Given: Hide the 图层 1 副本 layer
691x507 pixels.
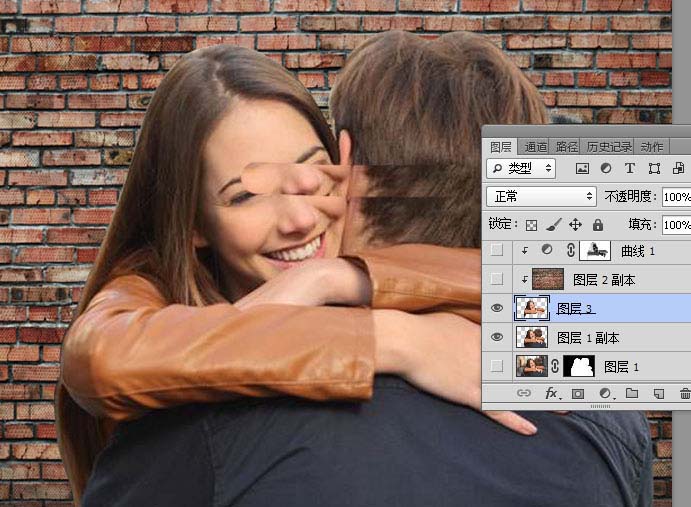Looking at the screenshot, I should (497, 337).
